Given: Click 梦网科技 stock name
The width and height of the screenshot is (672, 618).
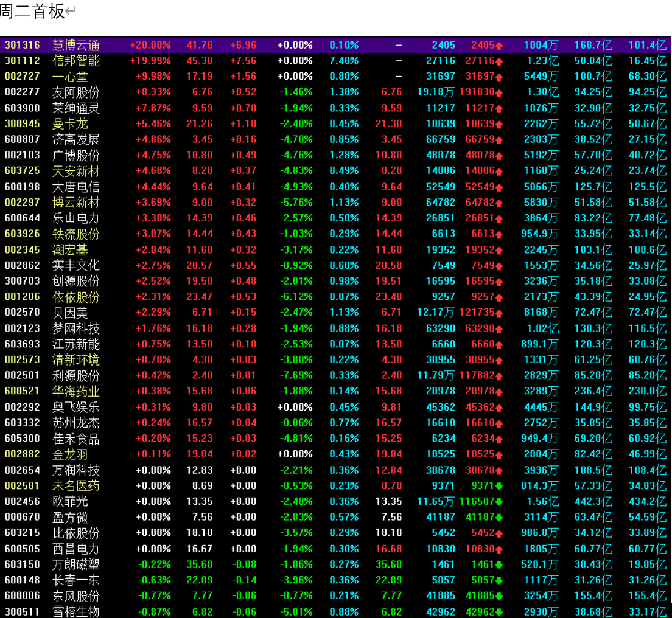Looking at the screenshot, I should click(x=75, y=328).
